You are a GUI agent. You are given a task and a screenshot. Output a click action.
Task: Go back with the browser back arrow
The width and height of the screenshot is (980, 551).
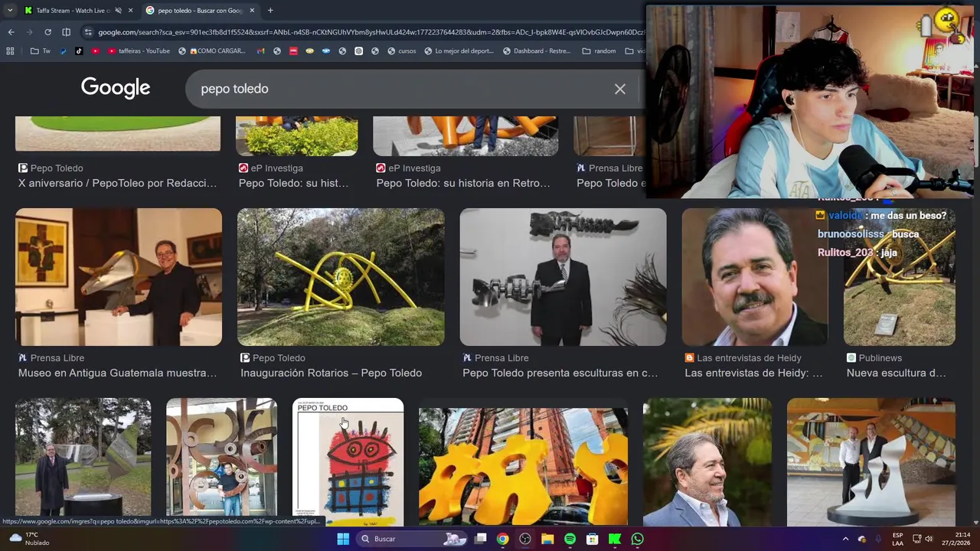pos(11,32)
